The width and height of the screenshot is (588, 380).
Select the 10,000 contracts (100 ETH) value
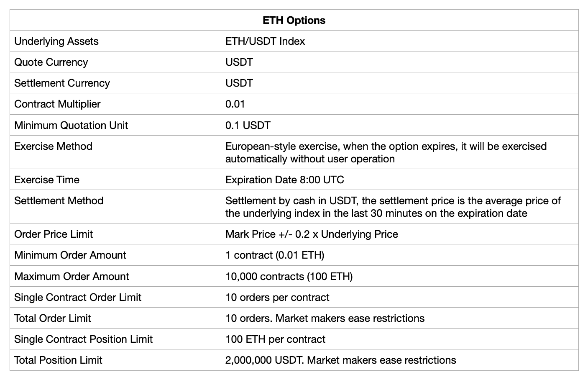(x=289, y=276)
